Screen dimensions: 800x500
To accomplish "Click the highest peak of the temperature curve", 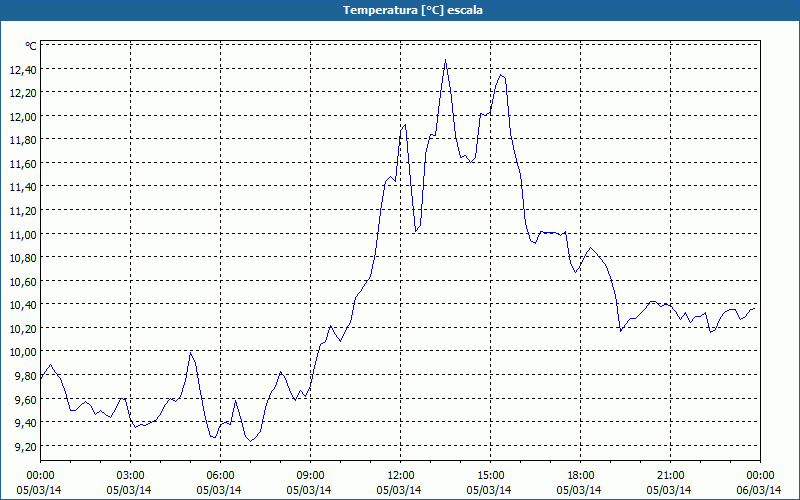I will pyautogui.click(x=445, y=60).
